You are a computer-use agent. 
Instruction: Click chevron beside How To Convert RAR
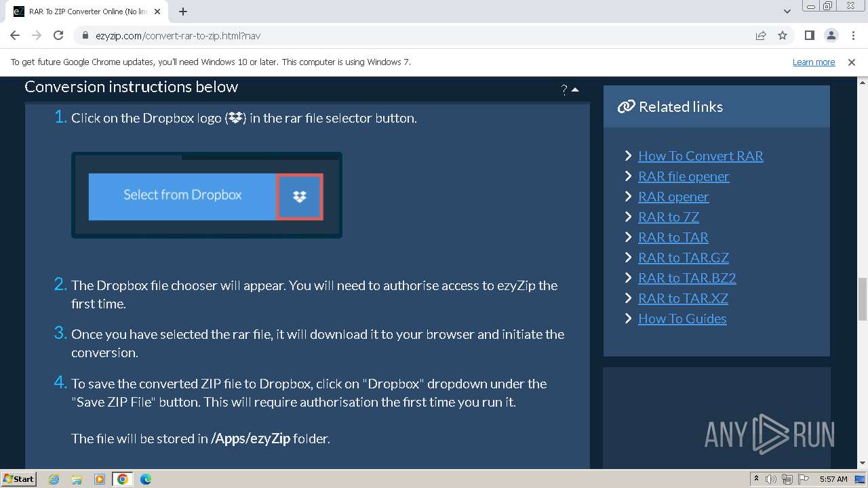[x=628, y=156]
